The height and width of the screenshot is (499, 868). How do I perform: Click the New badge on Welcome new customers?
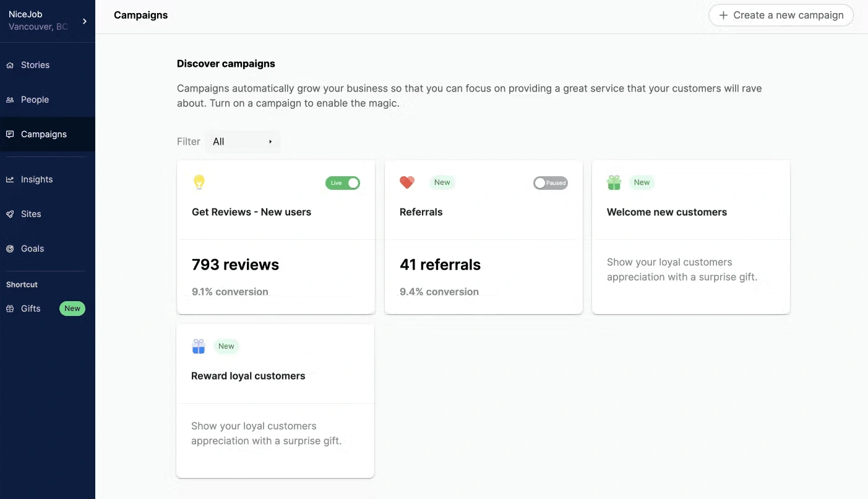click(642, 182)
